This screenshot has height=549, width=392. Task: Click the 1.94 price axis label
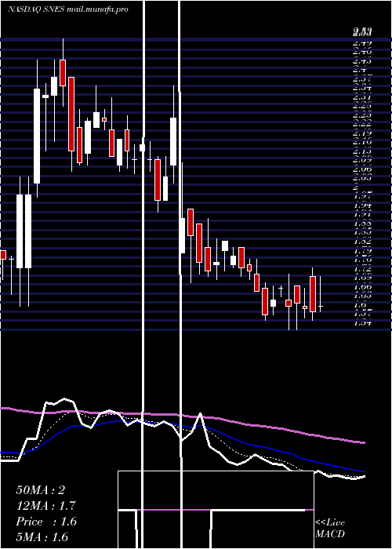coord(362,205)
